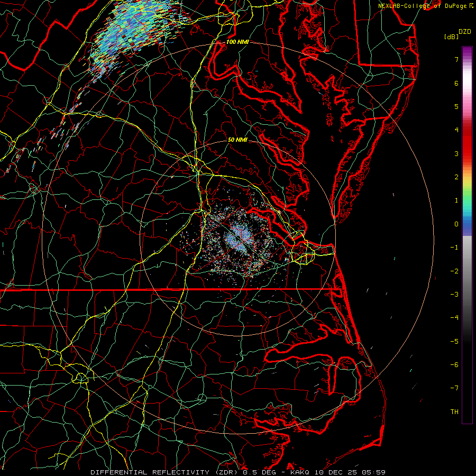Click the KAKQ station identifier in caption

(x=300, y=472)
